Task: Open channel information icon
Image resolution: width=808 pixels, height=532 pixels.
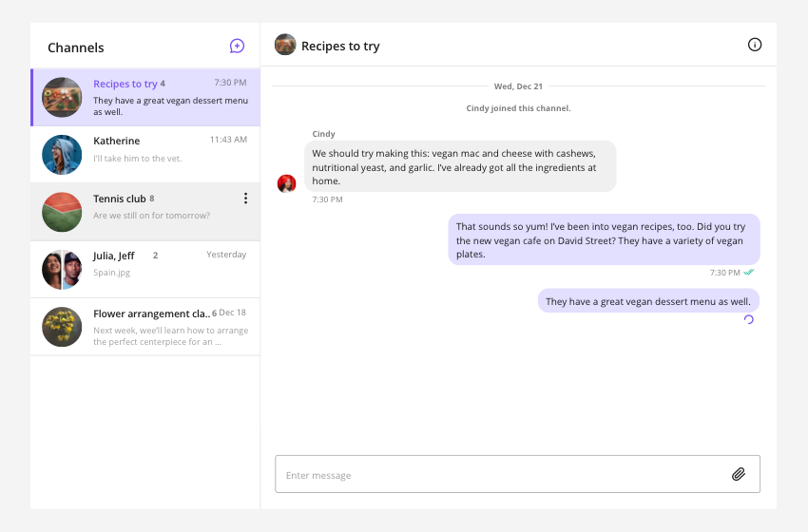Action: click(755, 45)
